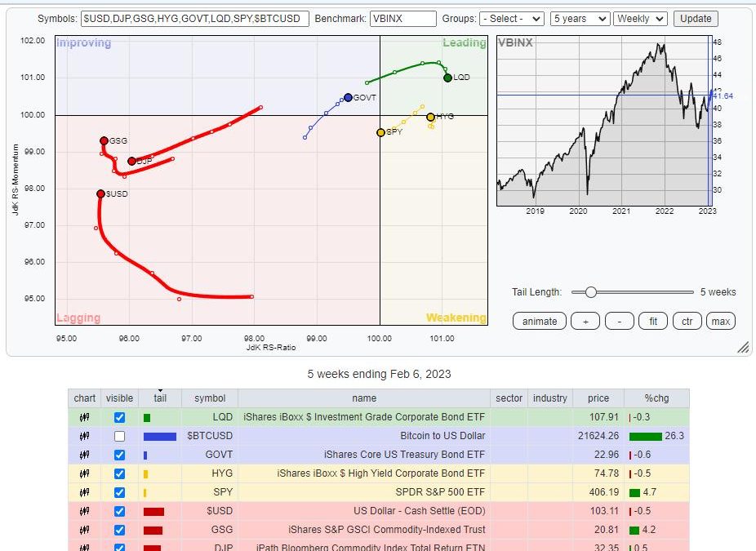This screenshot has height=551, width=756.
Task: Open the Weekly interval dropdown
Action: (x=640, y=19)
